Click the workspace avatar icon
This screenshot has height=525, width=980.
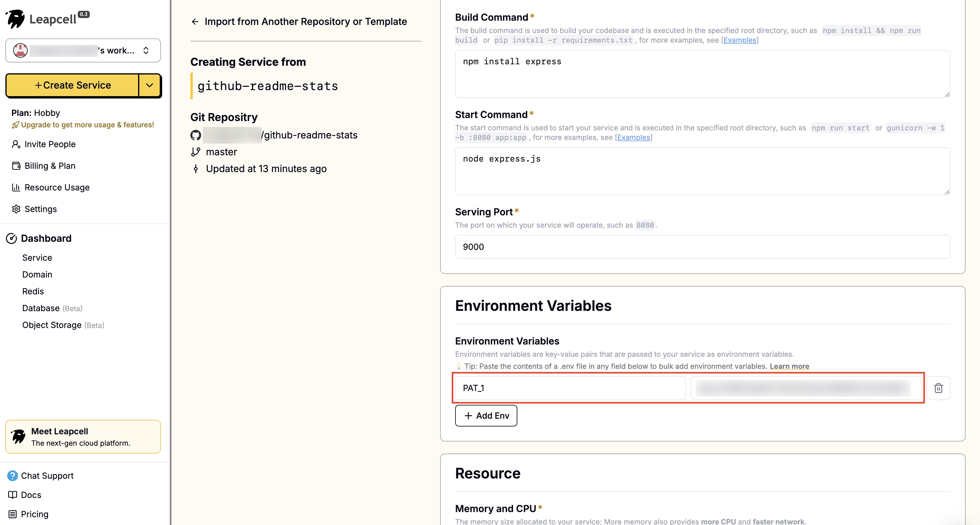[x=20, y=50]
